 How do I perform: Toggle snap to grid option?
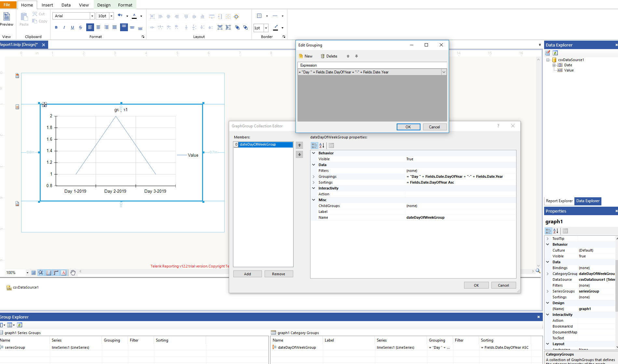click(41, 273)
